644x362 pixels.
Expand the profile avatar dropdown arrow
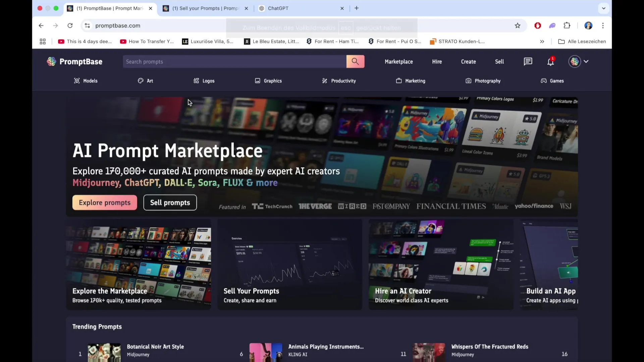(x=586, y=61)
